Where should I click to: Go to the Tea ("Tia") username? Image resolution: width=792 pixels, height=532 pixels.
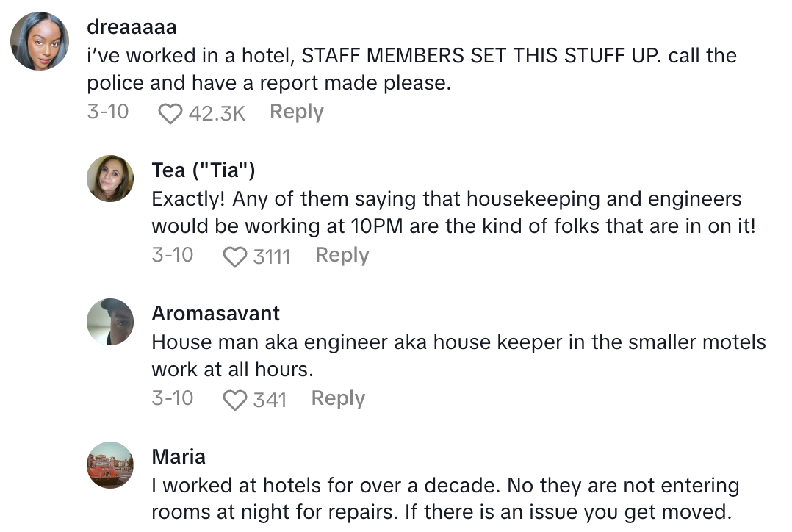[204, 170]
